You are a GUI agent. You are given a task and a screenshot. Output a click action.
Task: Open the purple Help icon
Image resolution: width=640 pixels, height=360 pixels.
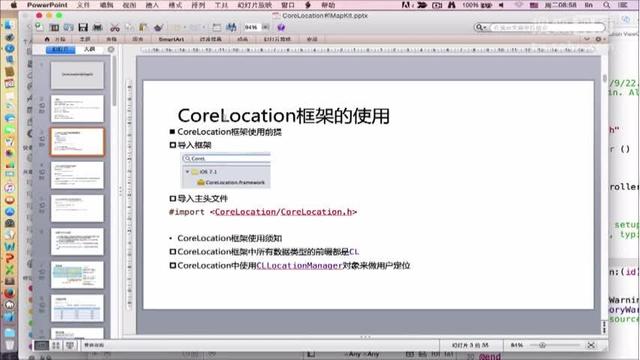281,27
